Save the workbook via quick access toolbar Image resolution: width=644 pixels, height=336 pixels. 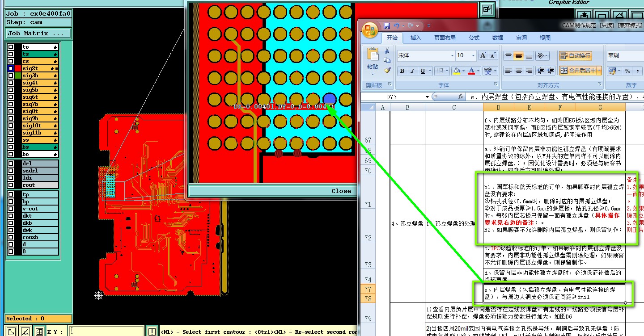coord(387,26)
